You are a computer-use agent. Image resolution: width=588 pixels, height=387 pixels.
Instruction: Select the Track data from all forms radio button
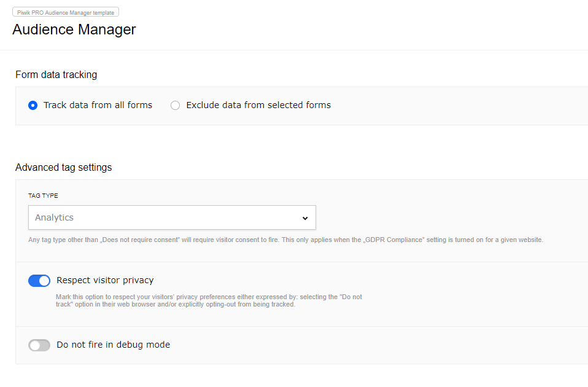pos(33,105)
